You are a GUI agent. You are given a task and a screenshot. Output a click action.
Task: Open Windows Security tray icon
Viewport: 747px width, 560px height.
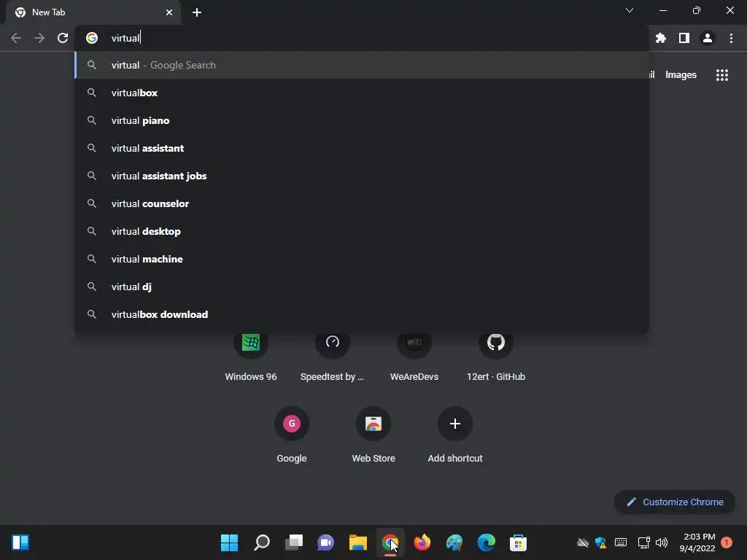click(x=601, y=542)
